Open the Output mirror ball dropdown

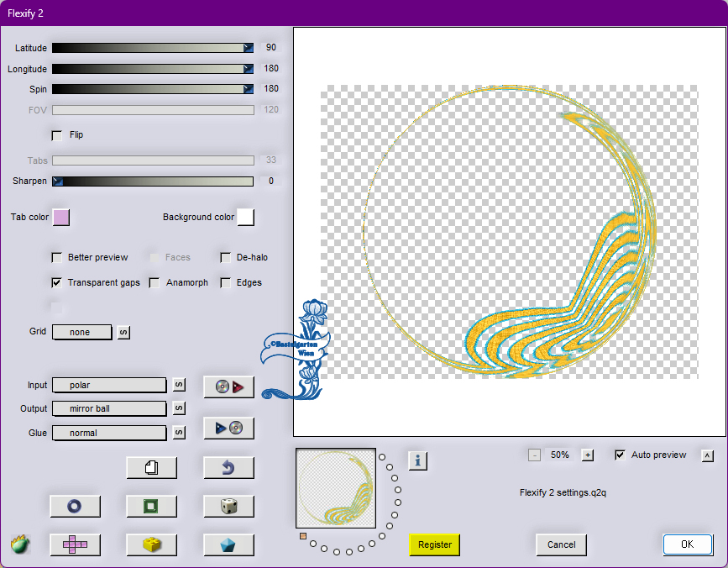coord(109,409)
